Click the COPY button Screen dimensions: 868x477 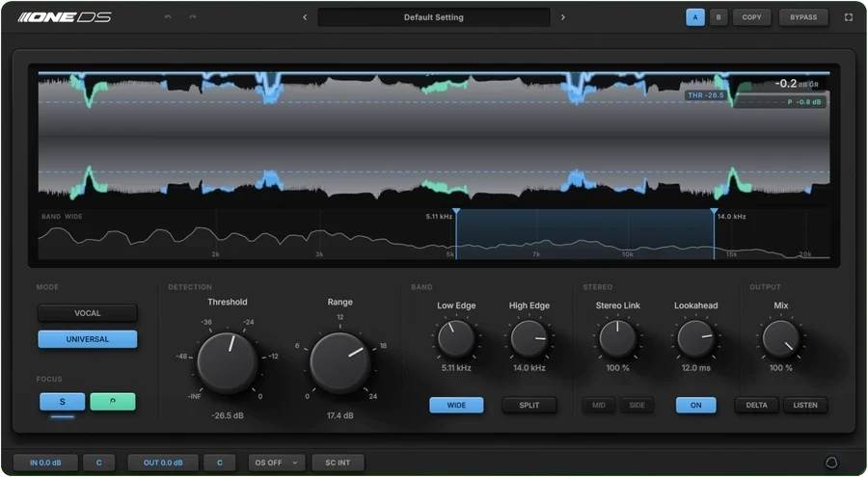751,17
